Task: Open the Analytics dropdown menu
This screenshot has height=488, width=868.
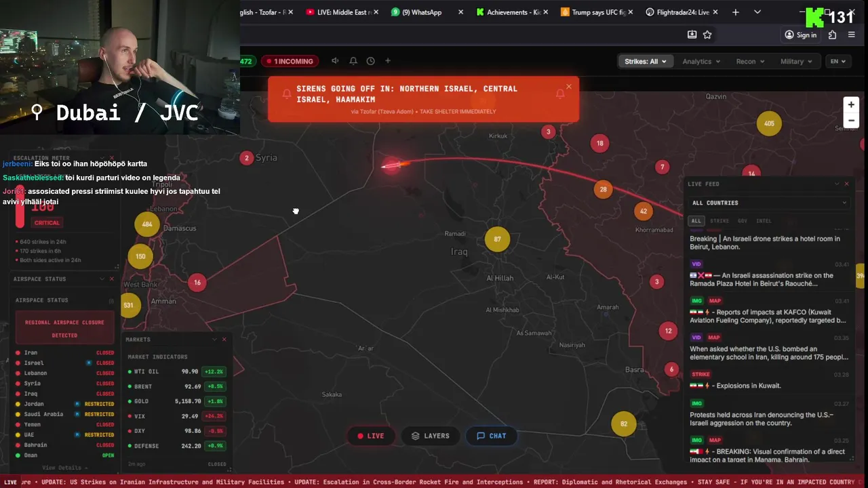Action: pyautogui.click(x=701, y=61)
